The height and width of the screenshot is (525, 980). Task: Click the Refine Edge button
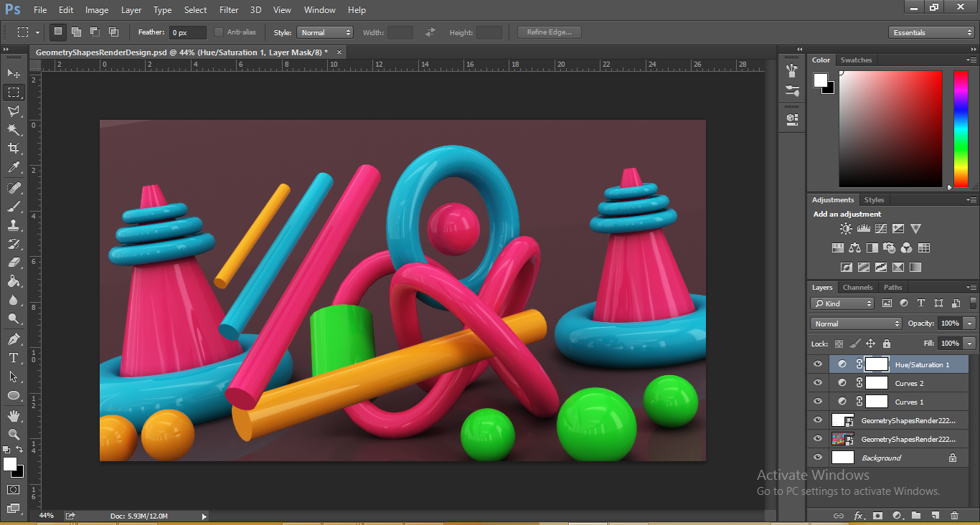coord(550,32)
